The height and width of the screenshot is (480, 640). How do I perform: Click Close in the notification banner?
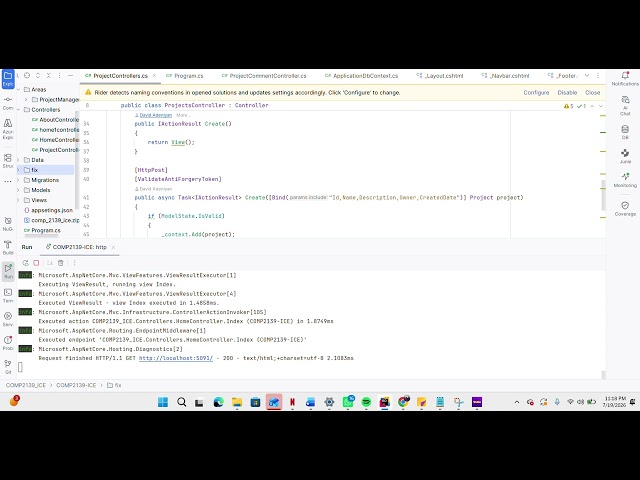click(x=592, y=93)
